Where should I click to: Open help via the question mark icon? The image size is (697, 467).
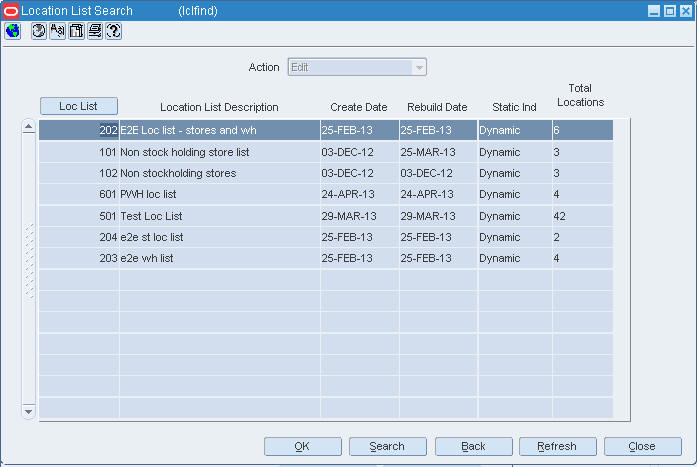[x=114, y=31]
